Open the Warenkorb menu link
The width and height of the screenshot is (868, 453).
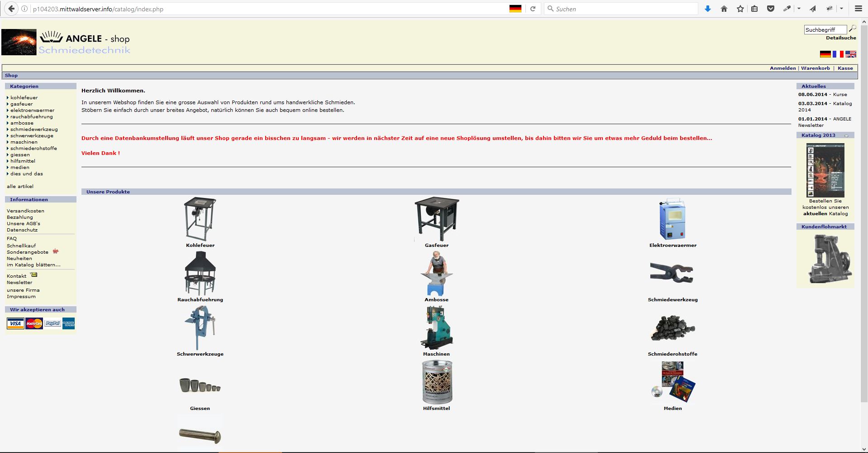point(815,68)
